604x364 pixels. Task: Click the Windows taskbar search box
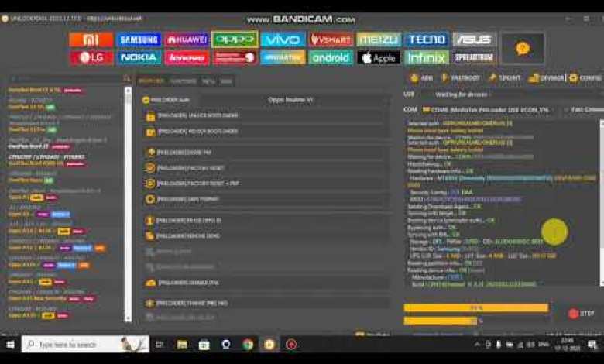tap(85, 344)
